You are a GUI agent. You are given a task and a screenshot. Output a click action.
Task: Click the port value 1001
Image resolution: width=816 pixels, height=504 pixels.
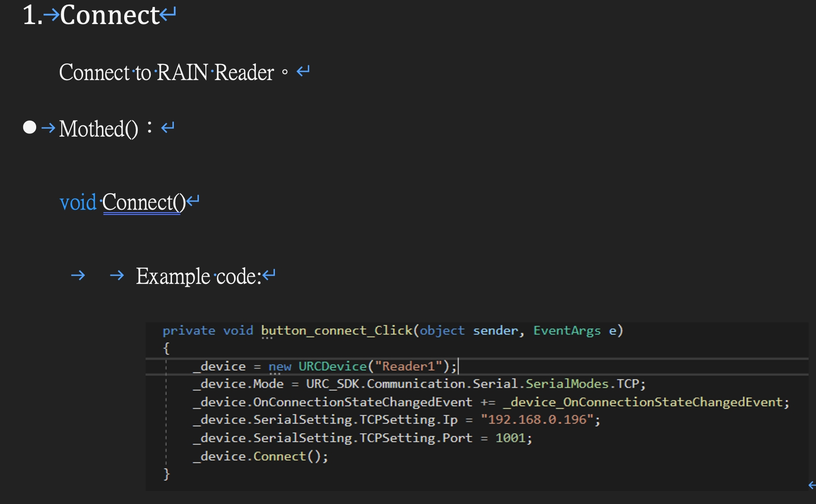(x=510, y=438)
